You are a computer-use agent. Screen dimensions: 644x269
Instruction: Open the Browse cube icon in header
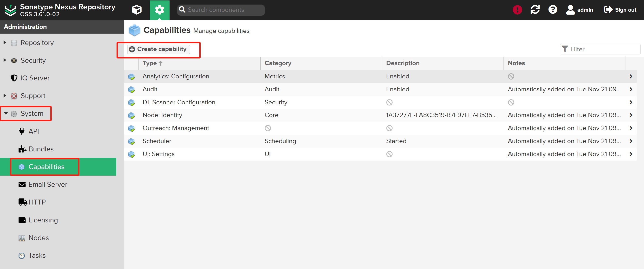[136, 10]
